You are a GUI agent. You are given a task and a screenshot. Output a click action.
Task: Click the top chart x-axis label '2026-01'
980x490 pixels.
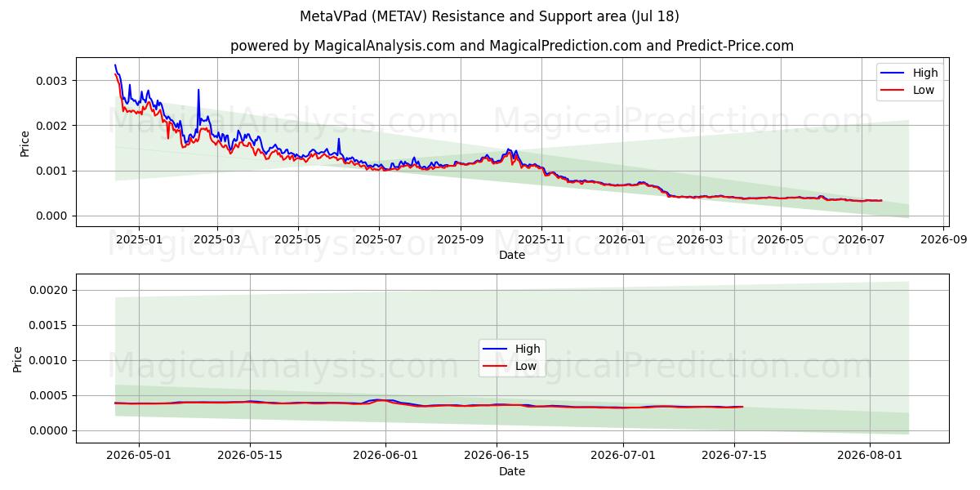coord(621,240)
